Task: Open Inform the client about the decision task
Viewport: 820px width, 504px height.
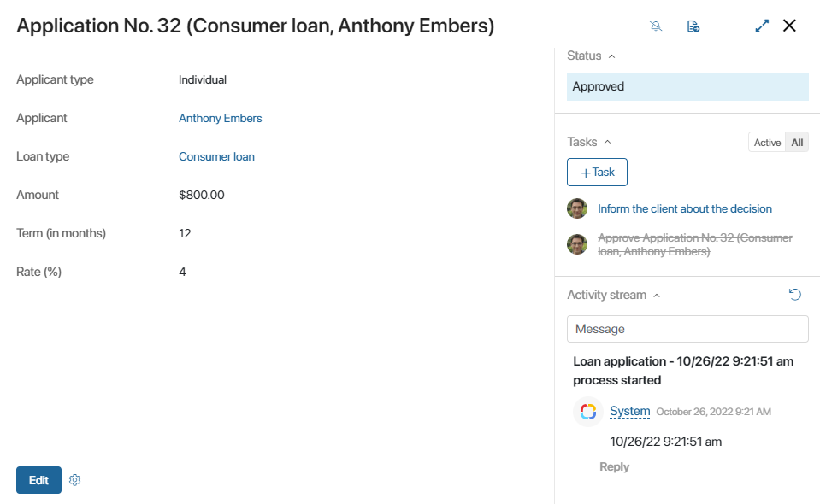Action: click(685, 209)
